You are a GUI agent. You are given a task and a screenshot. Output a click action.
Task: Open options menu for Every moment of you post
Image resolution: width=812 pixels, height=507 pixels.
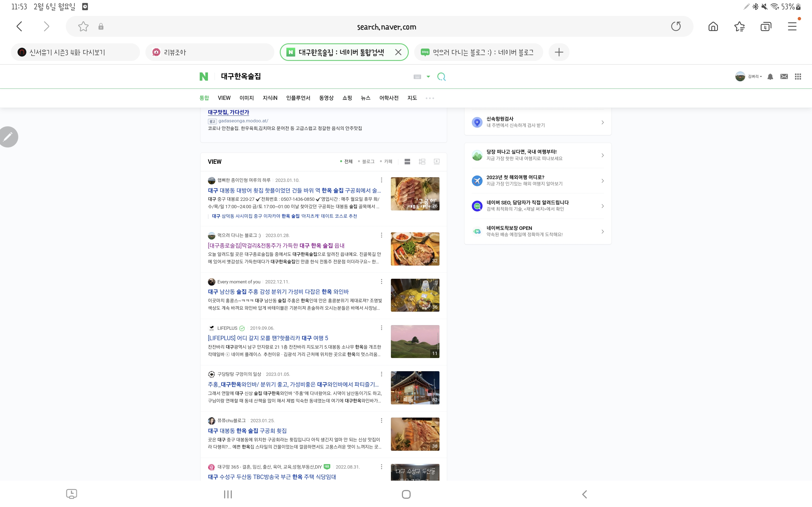[381, 282]
